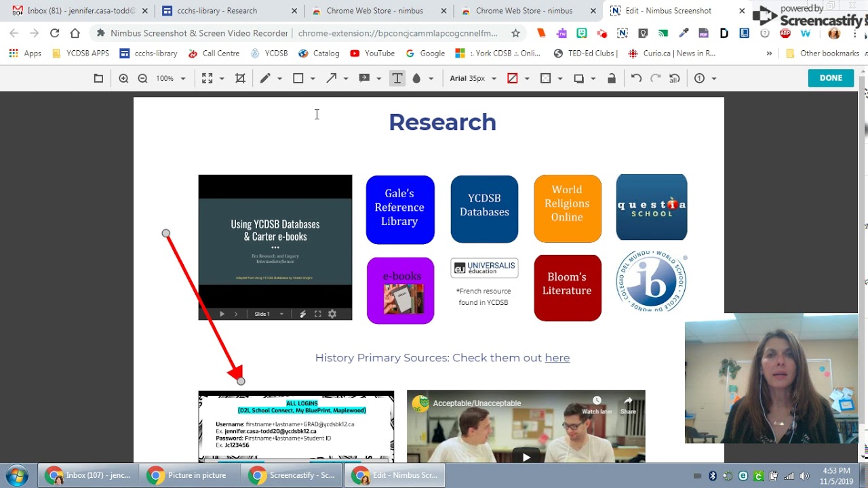Open YouTube bookmark
Viewport: 868px width, 488px height.
(x=372, y=53)
